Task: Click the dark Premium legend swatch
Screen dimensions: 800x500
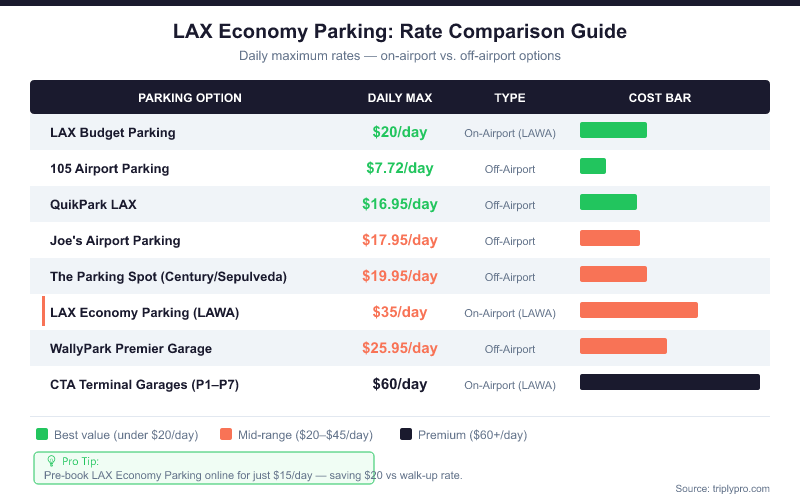Action: [x=406, y=434]
